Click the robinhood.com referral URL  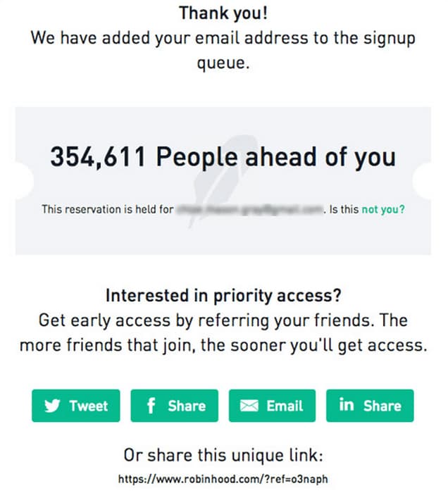pos(223,479)
